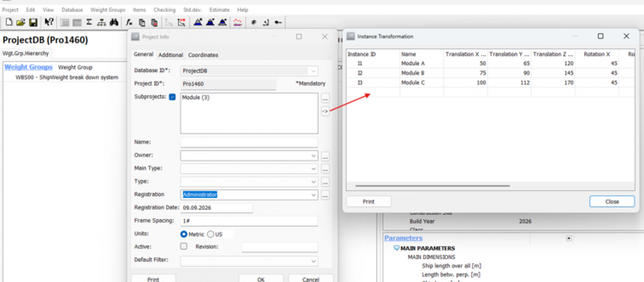Click the Save floppy disk icon
This screenshot has width=644, height=282.
click(x=33, y=23)
